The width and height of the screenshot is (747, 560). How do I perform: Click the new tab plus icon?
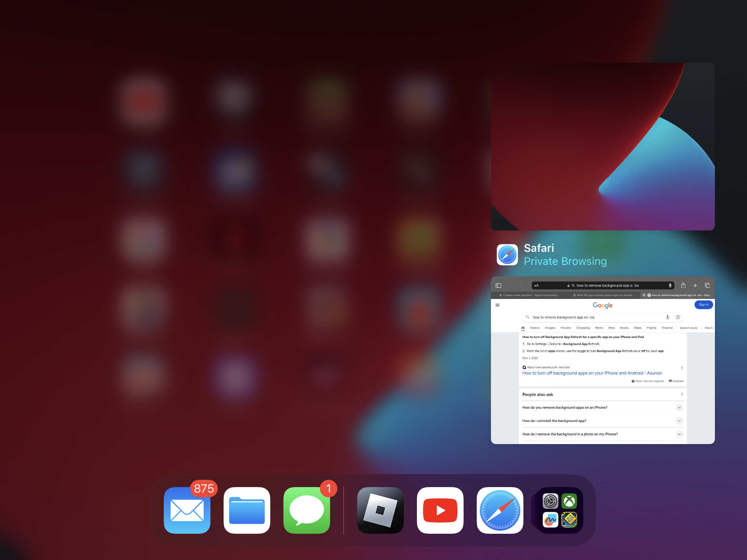pyautogui.click(x=695, y=285)
